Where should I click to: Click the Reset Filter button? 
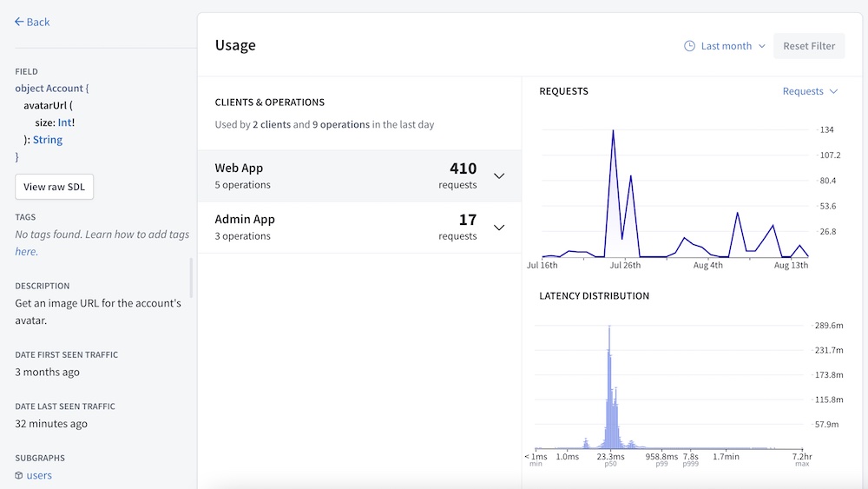pos(809,46)
